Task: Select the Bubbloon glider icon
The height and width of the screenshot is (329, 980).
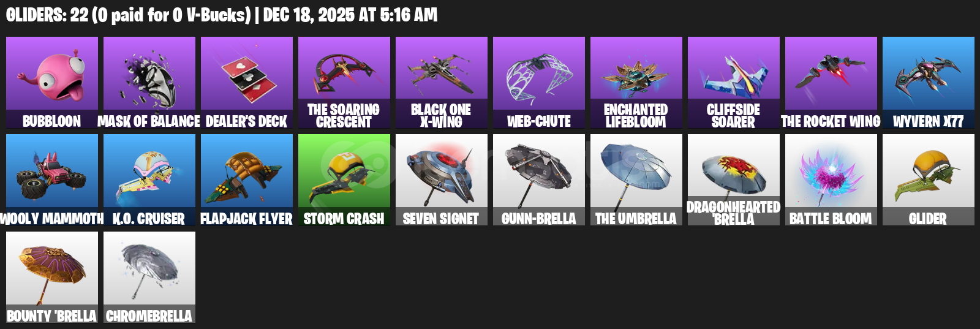Action: [52, 83]
